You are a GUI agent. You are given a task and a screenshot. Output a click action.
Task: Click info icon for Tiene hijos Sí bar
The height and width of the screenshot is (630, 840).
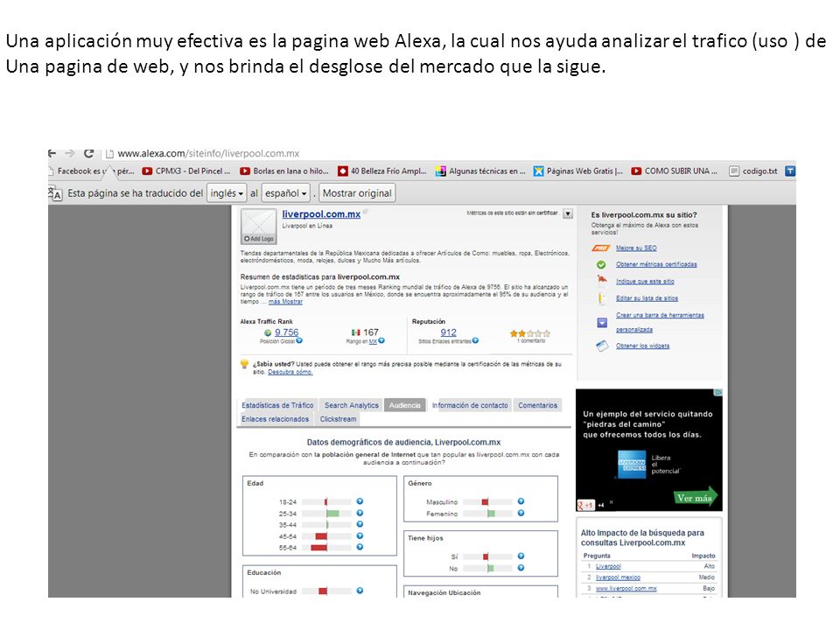(521, 556)
